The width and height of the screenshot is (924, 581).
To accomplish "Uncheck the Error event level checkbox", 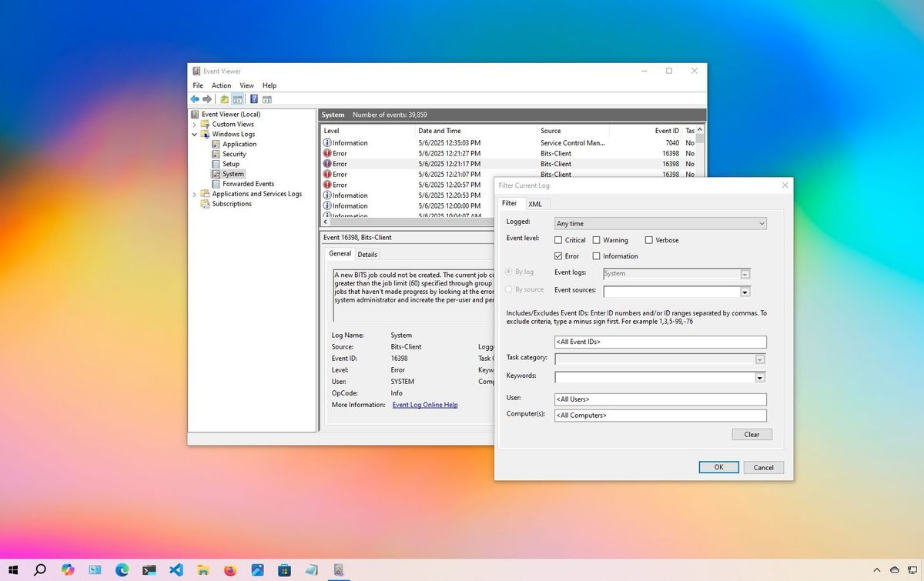I will click(558, 256).
